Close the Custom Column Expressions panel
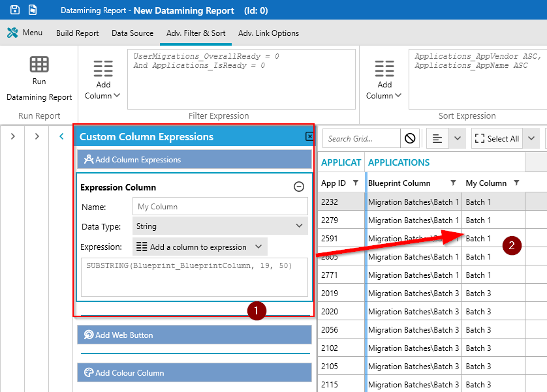The height and width of the screenshot is (392, 547). tap(309, 136)
